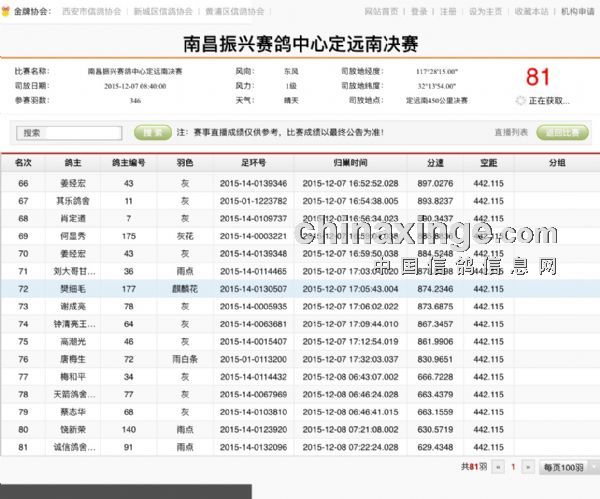Click the loading spinner next to 正在获取
This screenshot has width=600, height=499.
click(520, 101)
